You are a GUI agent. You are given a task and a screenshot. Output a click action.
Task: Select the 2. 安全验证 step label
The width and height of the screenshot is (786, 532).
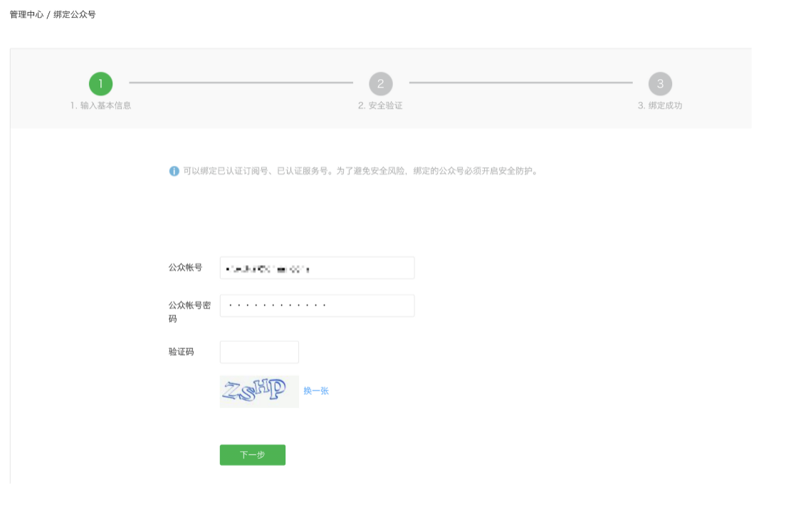(x=380, y=106)
